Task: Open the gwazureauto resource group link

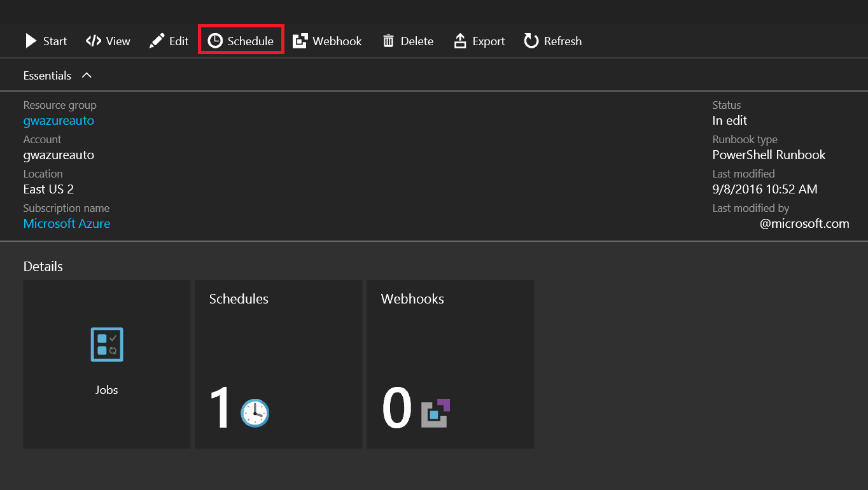Action: [59, 120]
